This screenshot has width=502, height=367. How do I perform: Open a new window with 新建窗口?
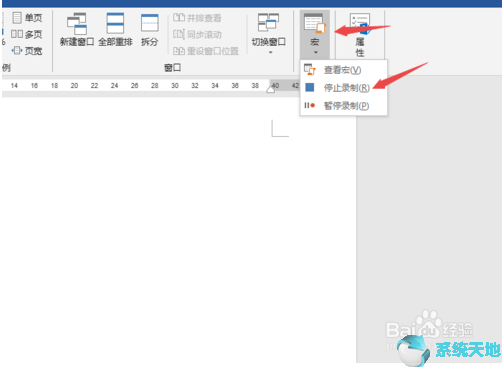[77, 29]
